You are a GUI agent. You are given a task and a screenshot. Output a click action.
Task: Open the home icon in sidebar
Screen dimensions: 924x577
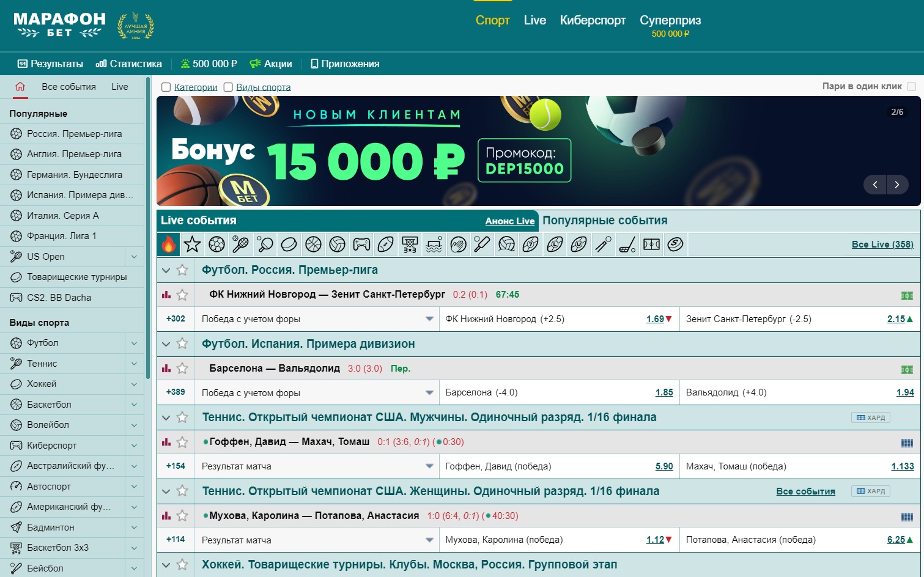[20, 87]
